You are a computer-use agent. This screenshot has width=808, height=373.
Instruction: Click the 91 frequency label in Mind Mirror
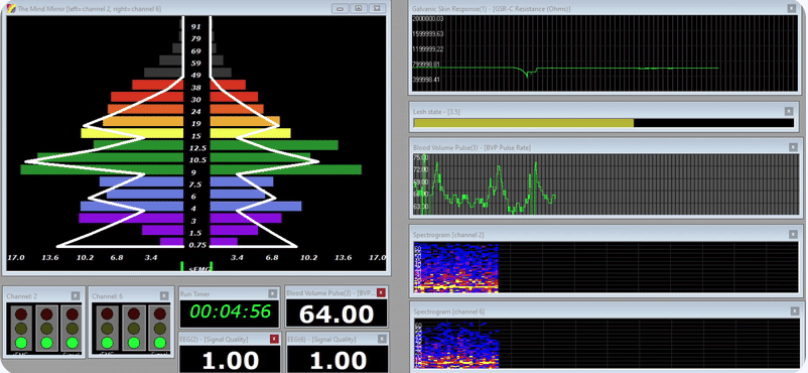coord(196,27)
